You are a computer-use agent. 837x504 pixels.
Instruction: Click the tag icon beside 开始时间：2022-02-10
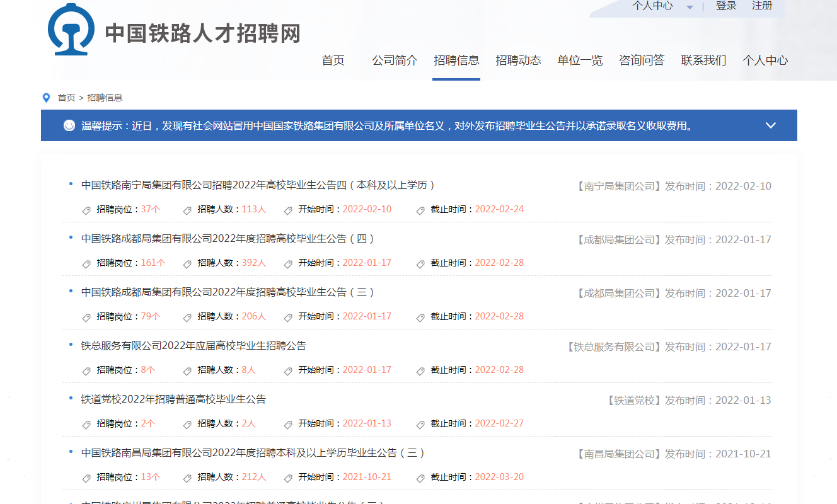(x=288, y=210)
